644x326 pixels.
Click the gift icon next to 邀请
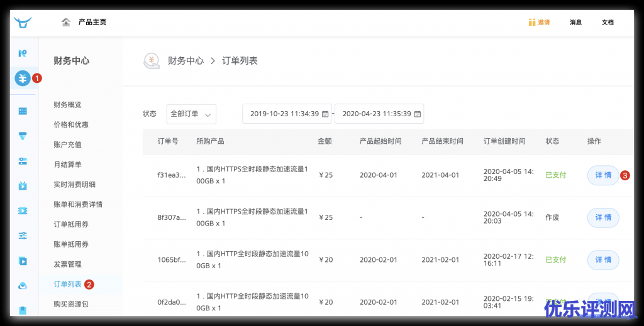tap(532, 22)
